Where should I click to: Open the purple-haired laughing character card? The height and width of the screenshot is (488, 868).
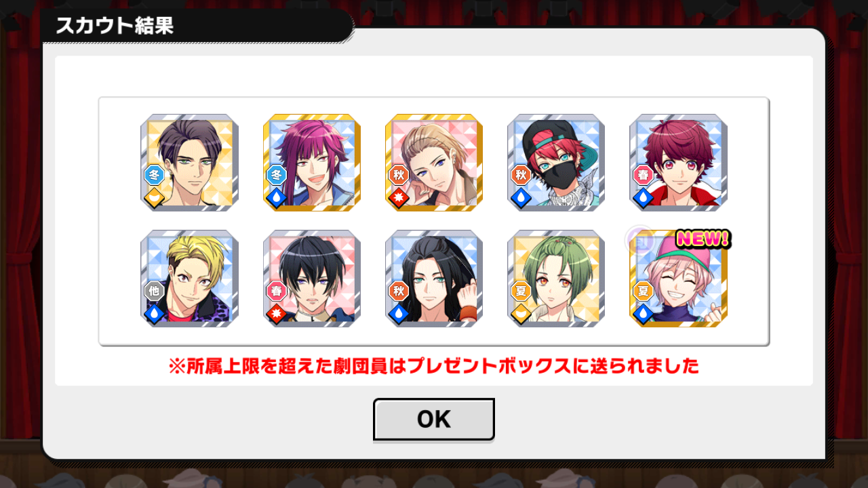(312, 163)
